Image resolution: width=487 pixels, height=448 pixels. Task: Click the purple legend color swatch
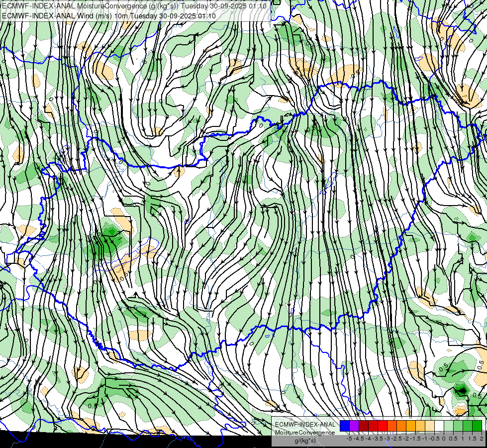[354, 426]
